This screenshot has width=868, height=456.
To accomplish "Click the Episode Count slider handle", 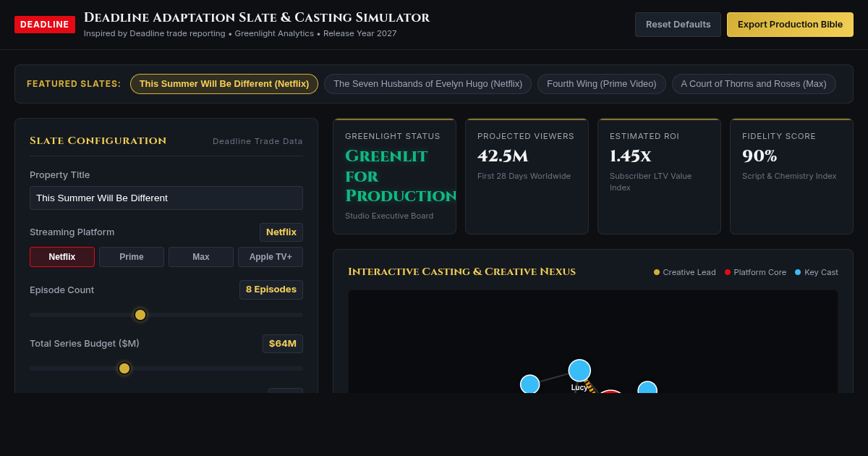I will point(140,315).
